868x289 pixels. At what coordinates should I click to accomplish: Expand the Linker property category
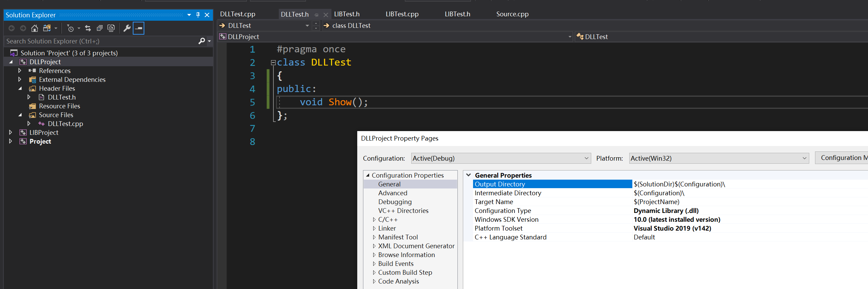pos(374,229)
